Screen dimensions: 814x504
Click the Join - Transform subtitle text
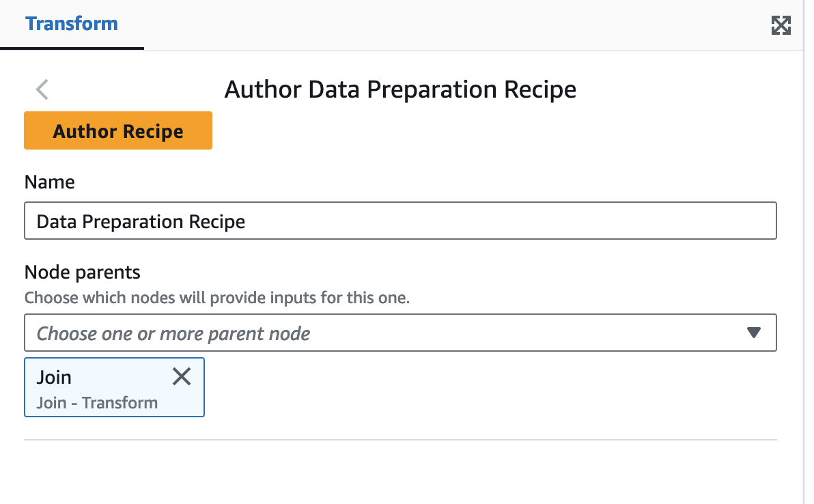[97, 403]
